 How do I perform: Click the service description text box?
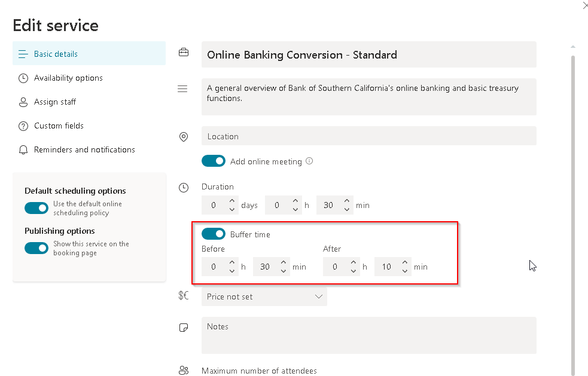369,97
